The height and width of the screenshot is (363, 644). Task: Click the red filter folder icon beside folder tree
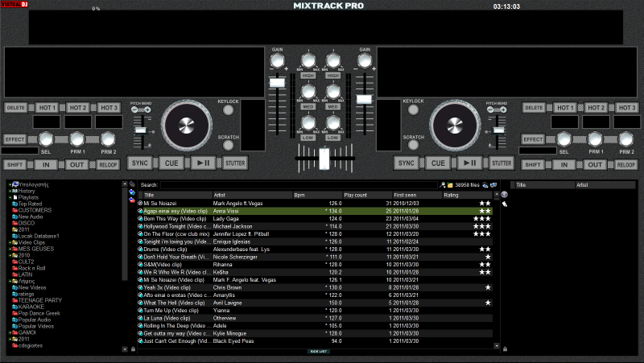pyautogui.click(x=132, y=200)
